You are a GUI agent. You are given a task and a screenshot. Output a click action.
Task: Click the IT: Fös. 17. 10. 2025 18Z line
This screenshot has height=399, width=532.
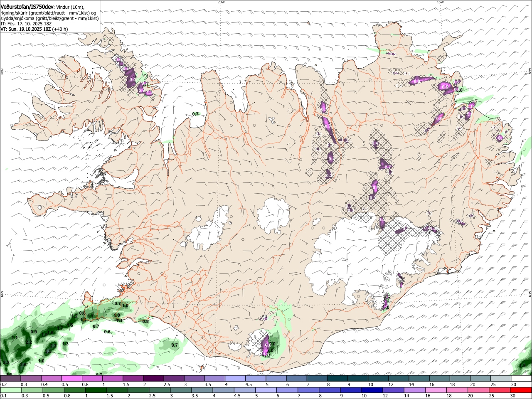pos(26,24)
